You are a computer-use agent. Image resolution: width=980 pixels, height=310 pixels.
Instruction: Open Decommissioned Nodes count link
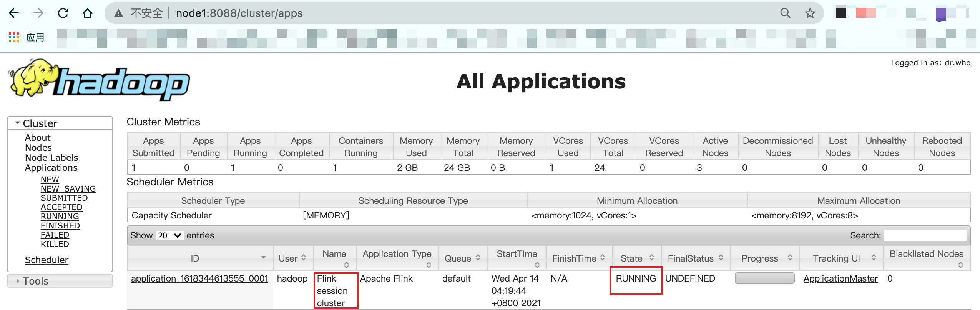(745, 168)
